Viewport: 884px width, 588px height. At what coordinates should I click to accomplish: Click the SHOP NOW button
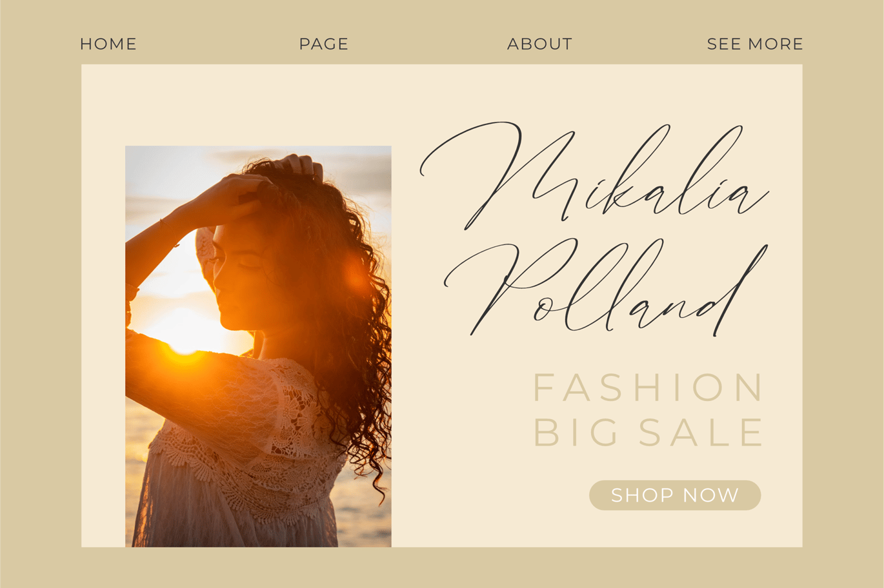point(675,495)
